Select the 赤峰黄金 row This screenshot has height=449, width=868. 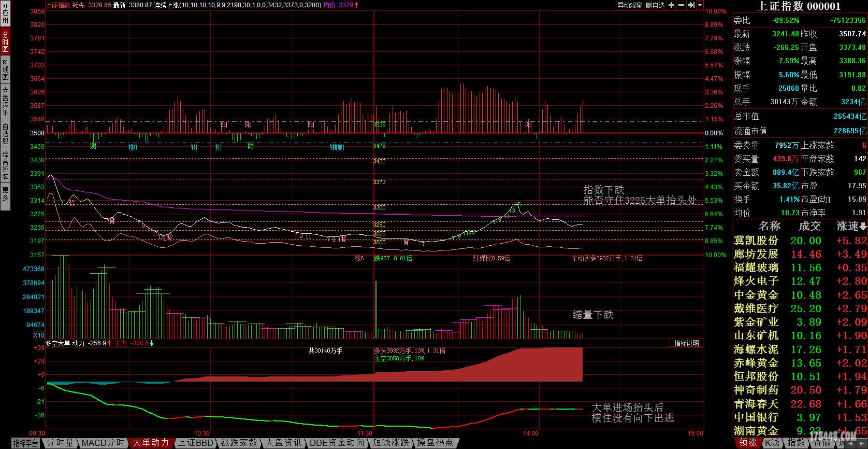pyautogui.click(x=800, y=363)
